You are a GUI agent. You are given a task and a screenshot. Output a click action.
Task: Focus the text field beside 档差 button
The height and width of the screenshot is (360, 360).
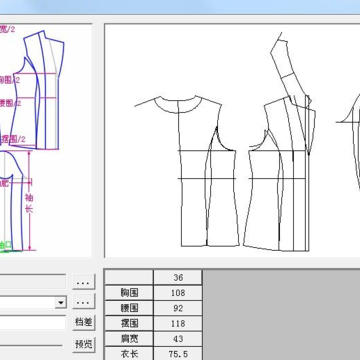click(33, 323)
